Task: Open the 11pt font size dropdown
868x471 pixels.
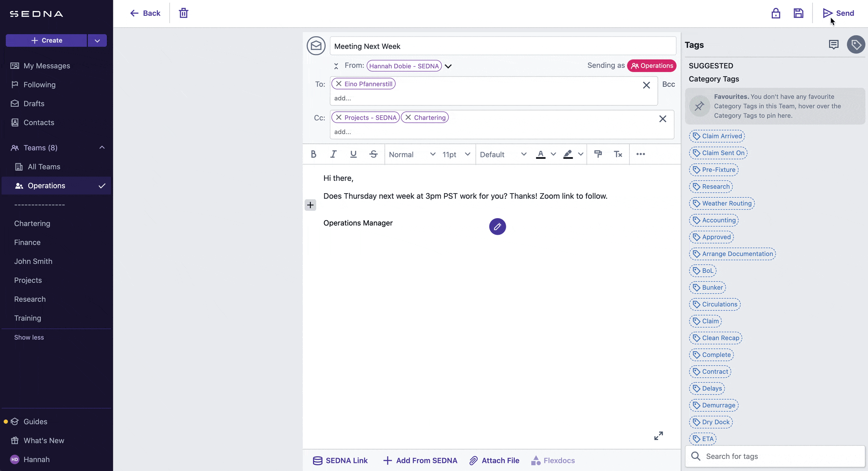Action: coord(456,154)
